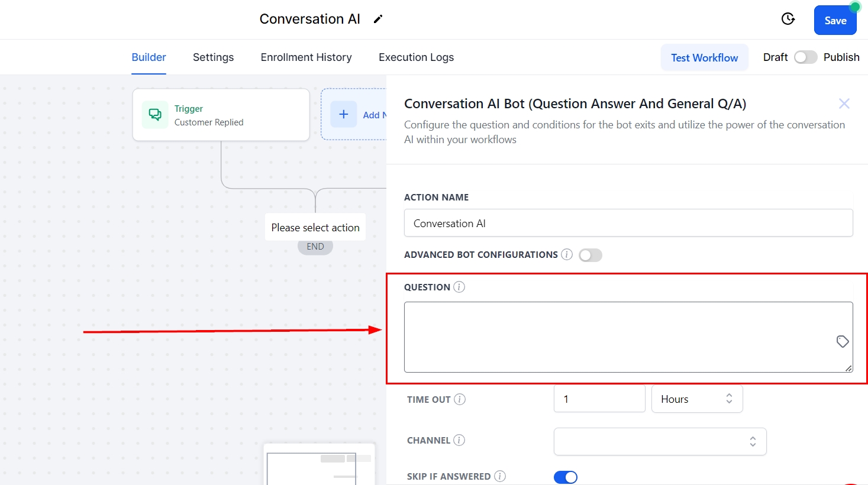This screenshot has height=485, width=868.
Task: Click the tag icon in Question field
Action: coord(843,341)
